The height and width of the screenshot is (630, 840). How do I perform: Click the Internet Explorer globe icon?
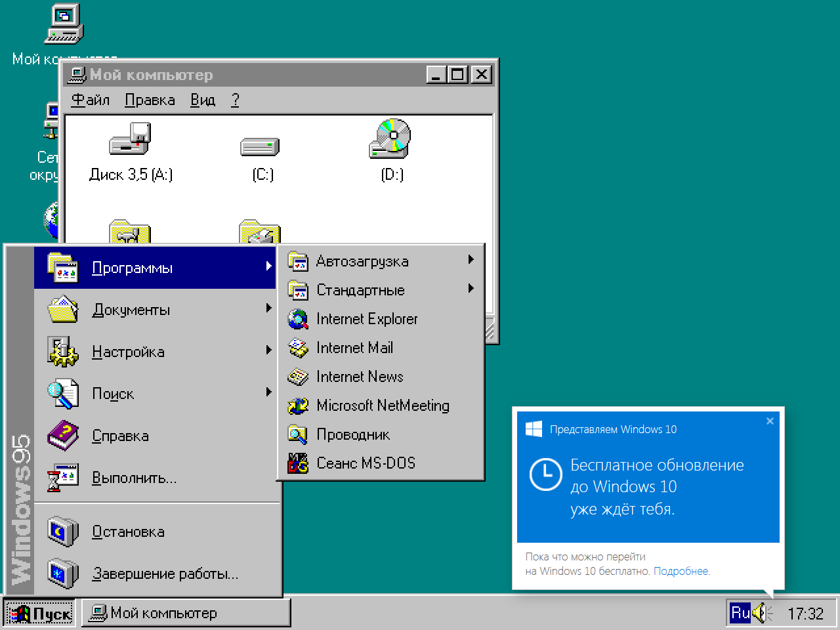point(298,319)
